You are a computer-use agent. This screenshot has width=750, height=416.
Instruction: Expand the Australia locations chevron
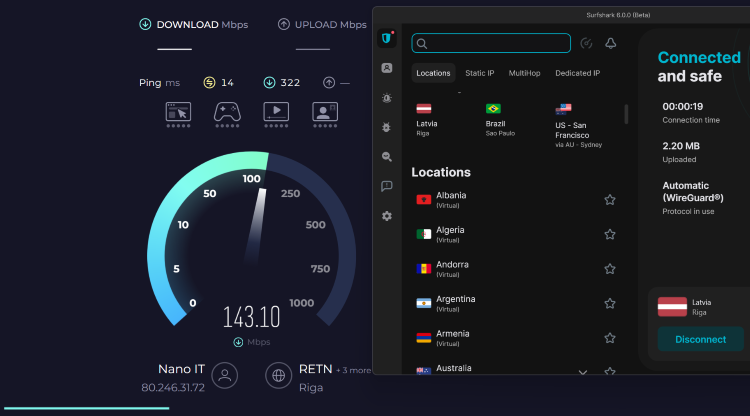click(583, 372)
